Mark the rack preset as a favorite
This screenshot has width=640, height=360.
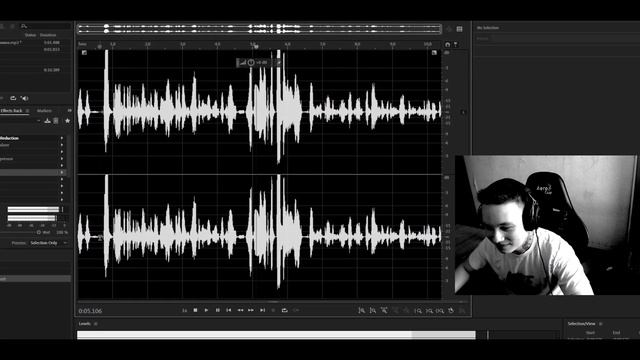pos(67,121)
